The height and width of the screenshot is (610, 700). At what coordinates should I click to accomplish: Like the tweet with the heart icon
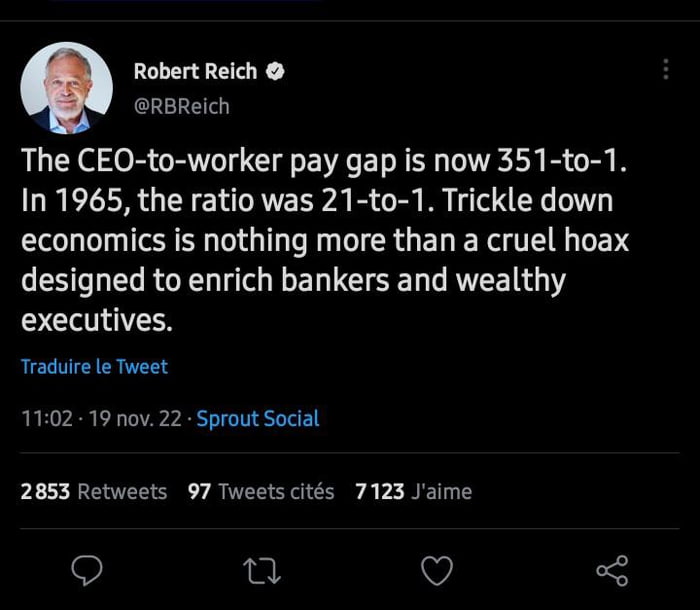(x=436, y=571)
